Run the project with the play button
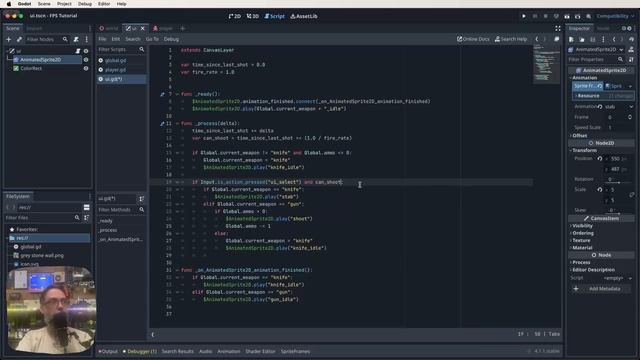The height and width of the screenshot is (360, 640). (x=524, y=16)
